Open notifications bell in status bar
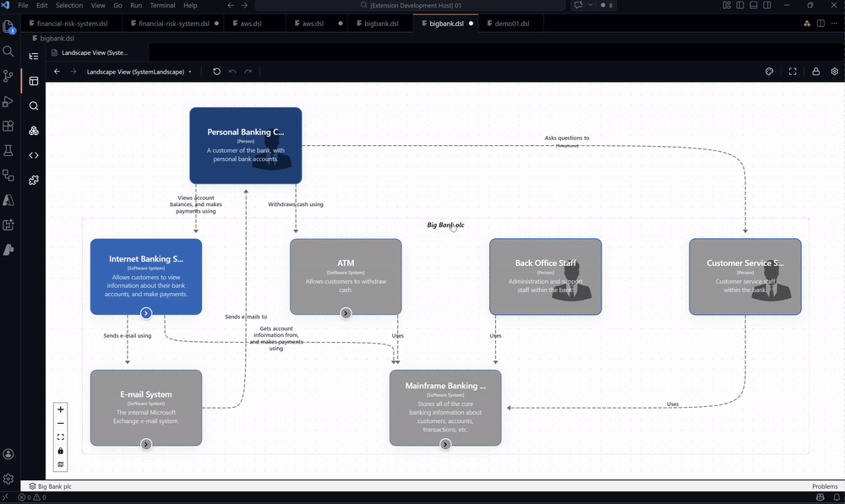 point(837,497)
